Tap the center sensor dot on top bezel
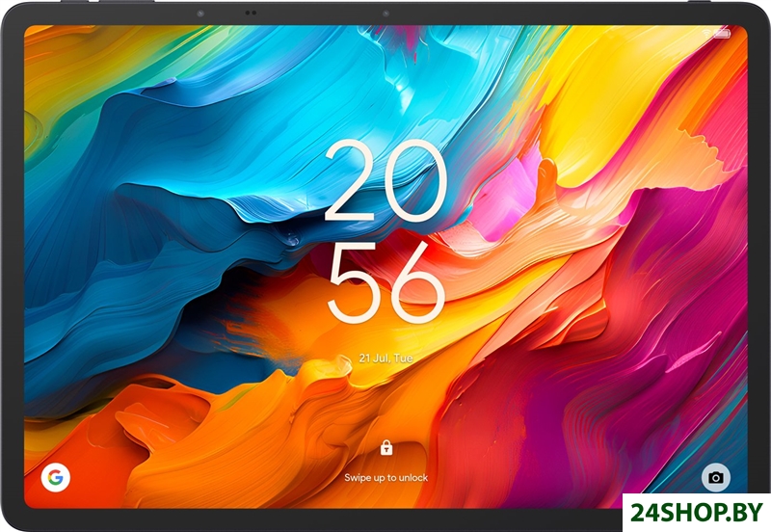Viewport: 771px width, 532px height. (x=385, y=13)
